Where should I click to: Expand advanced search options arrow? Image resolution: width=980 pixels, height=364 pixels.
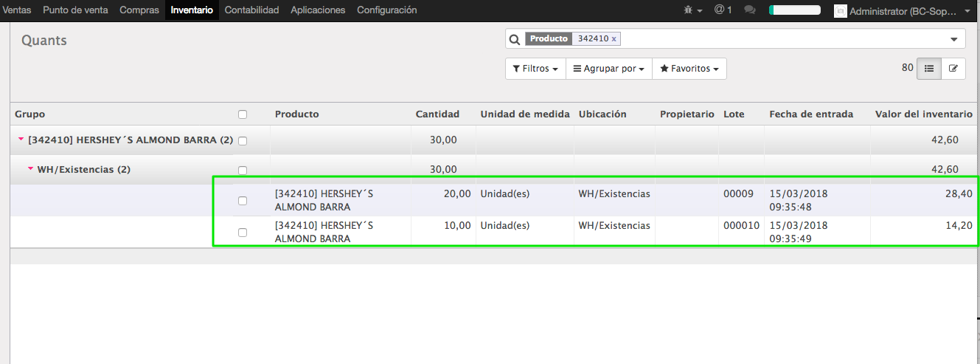[955, 40]
